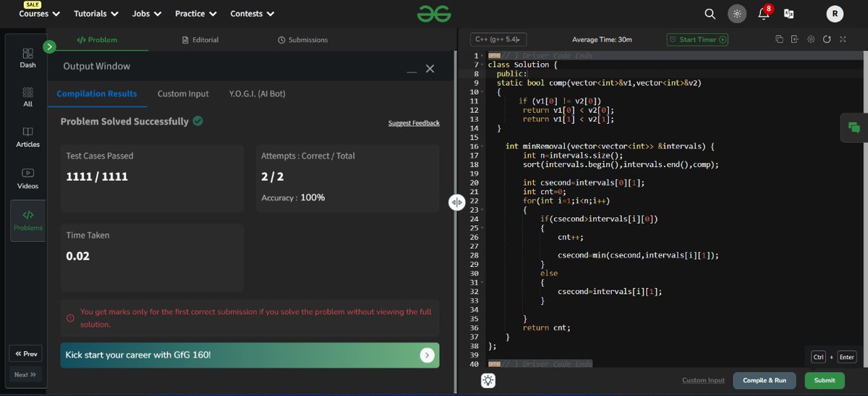
Task: Click 'Average Time: 30m' label
Action: (601, 40)
